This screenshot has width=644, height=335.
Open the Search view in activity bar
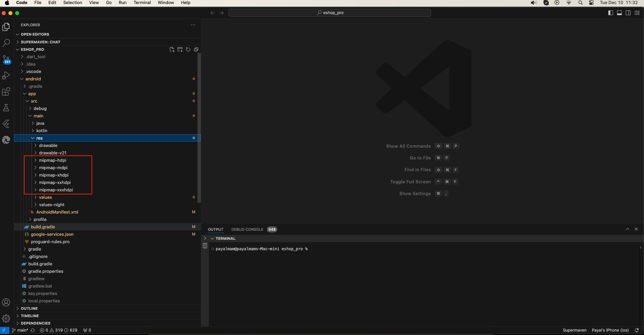(x=6, y=43)
